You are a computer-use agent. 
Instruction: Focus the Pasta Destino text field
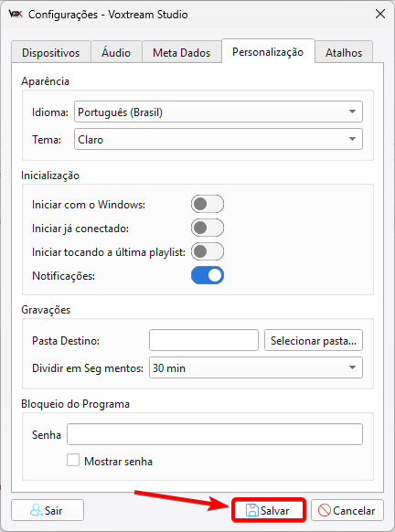coord(204,340)
